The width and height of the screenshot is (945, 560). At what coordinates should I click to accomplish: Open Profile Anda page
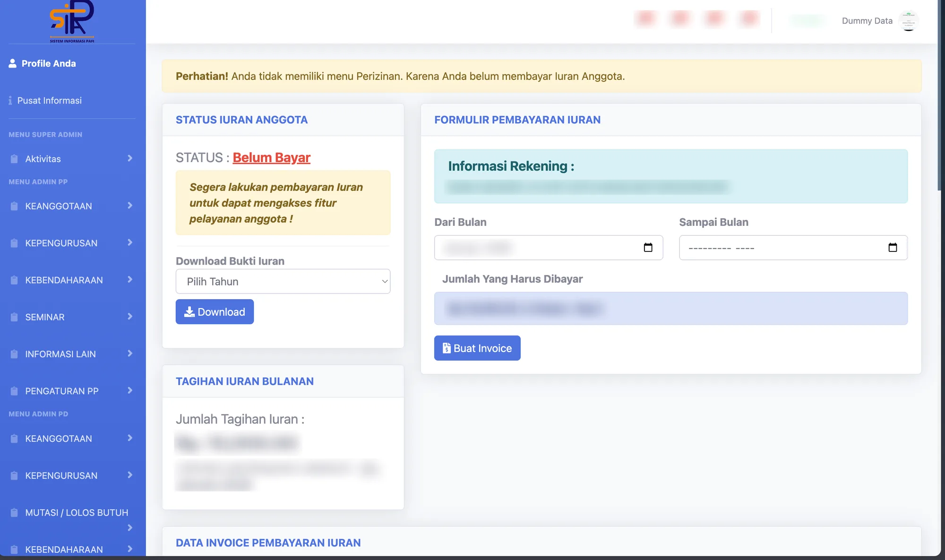coord(49,63)
